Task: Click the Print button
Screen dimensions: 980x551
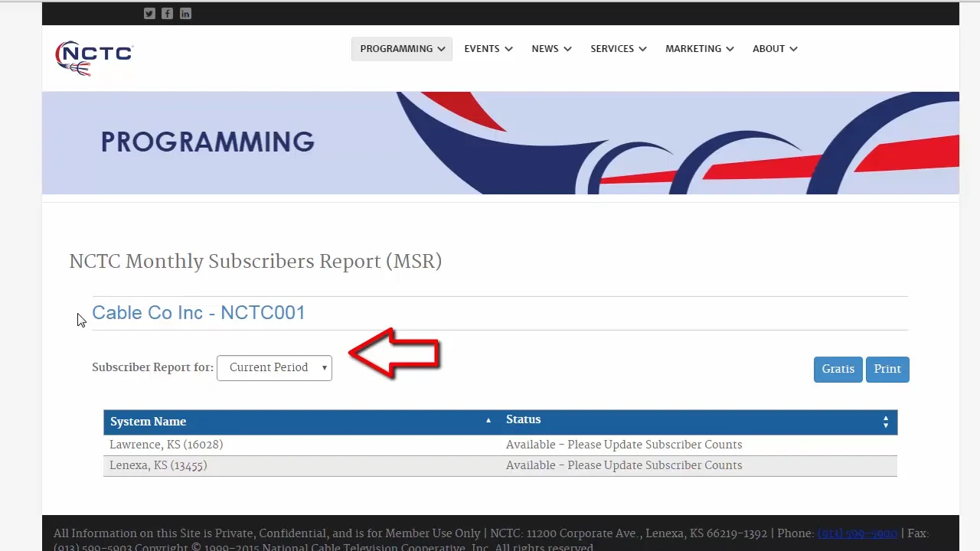Action: click(x=887, y=369)
